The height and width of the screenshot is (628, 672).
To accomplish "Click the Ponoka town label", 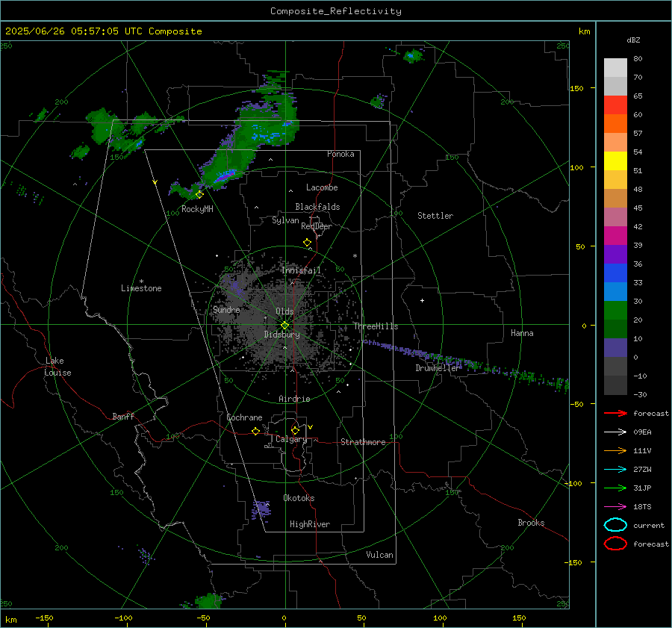I will (340, 154).
